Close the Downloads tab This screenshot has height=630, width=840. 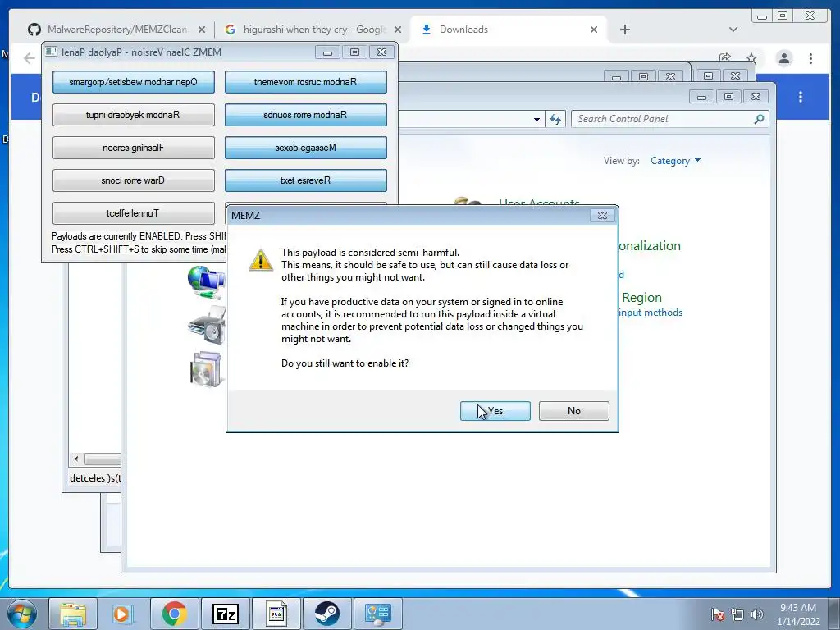click(x=594, y=30)
